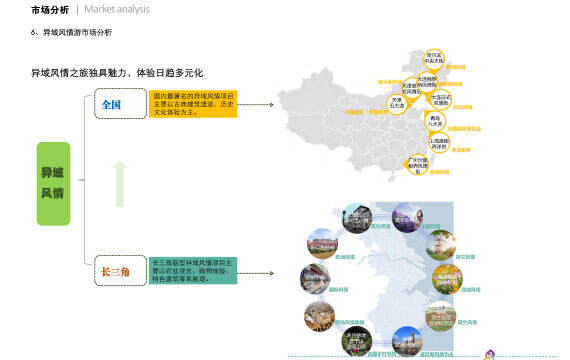Select the 天津意式风情区 map bubble
The image size is (570, 360).
411,89
